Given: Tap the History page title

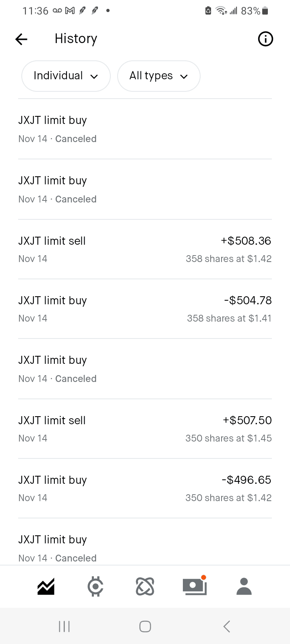Looking at the screenshot, I should point(76,39).
